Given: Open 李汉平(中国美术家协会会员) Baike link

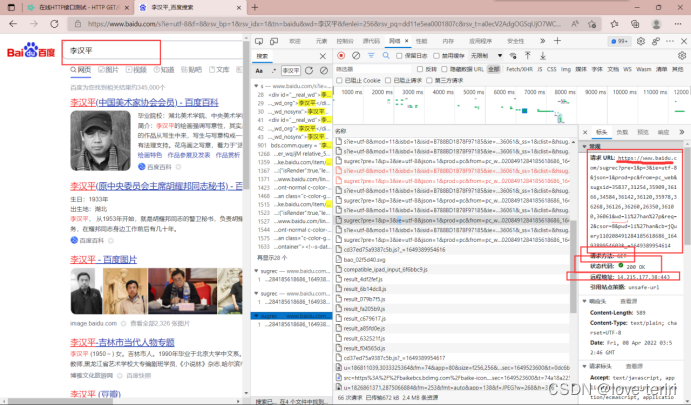Looking at the screenshot, I should tap(144, 103).
